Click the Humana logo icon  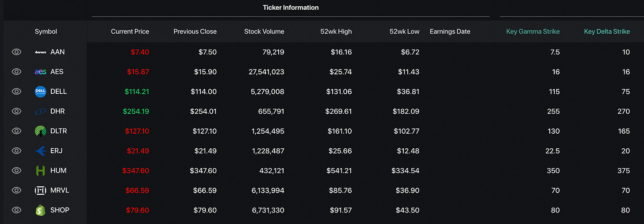pyautogui.click(x=41, y=170)
